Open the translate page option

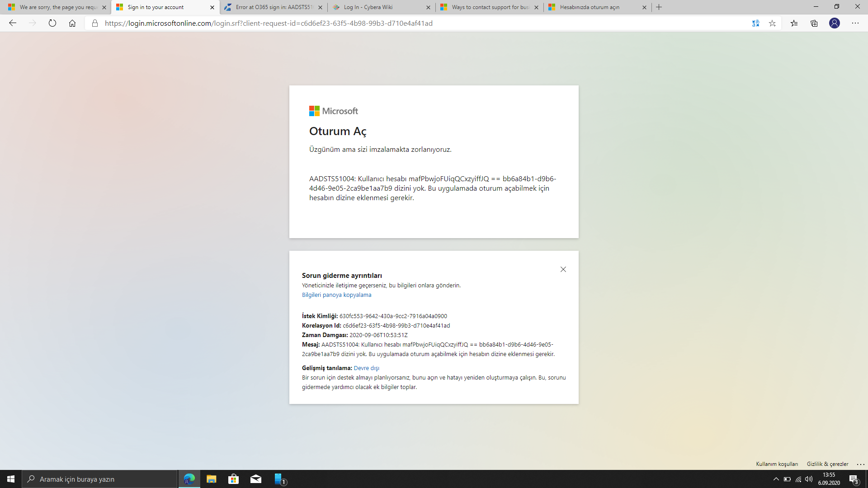click(755, 23)
